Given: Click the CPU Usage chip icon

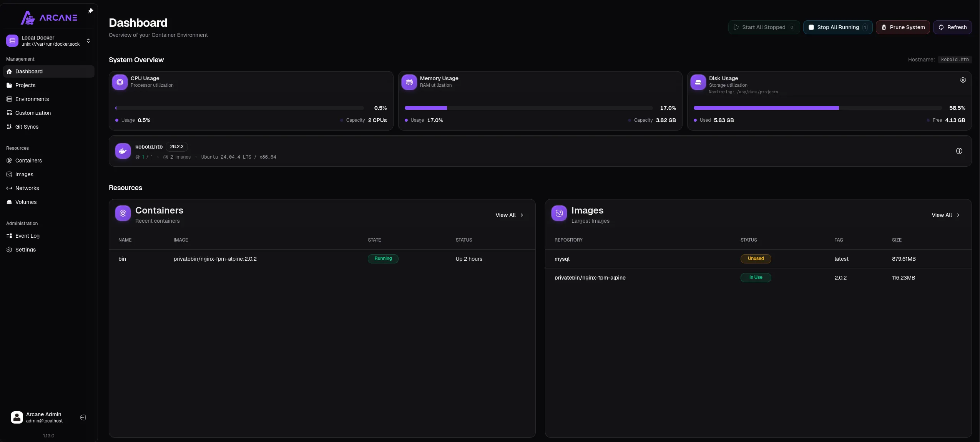Looking at the screenshot, I should [120, 82].
